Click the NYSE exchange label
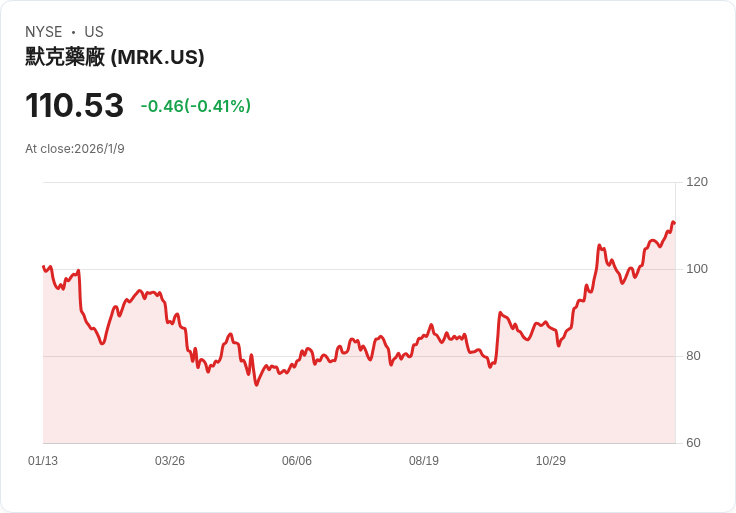Image resolution: width=736 pixels, height=513 pixels. (44, 32)
